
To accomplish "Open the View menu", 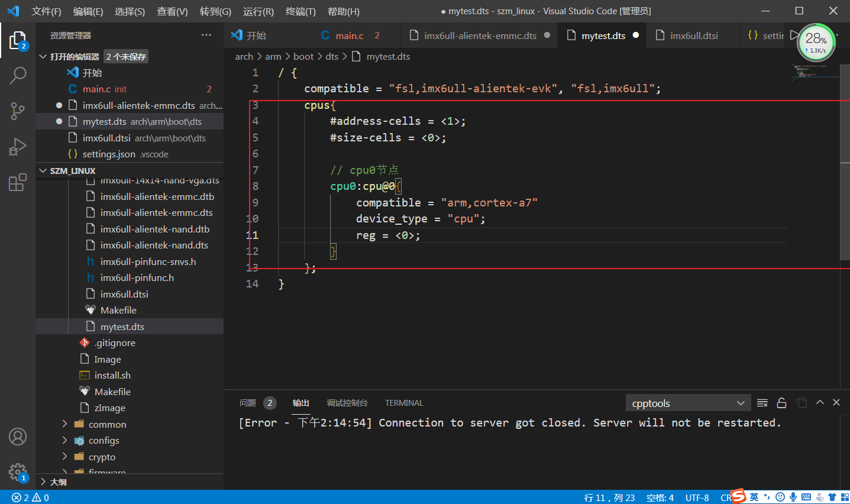I will point(172,11).
